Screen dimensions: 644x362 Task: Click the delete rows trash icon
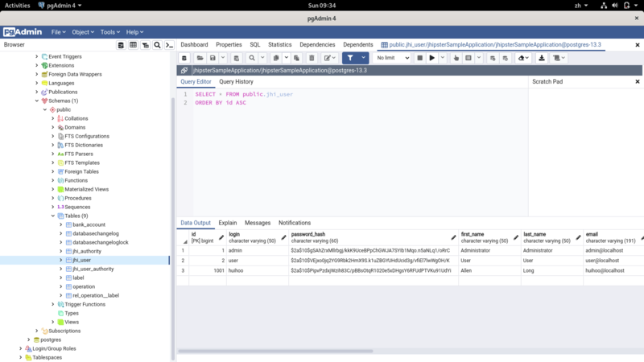click(312, 58)
